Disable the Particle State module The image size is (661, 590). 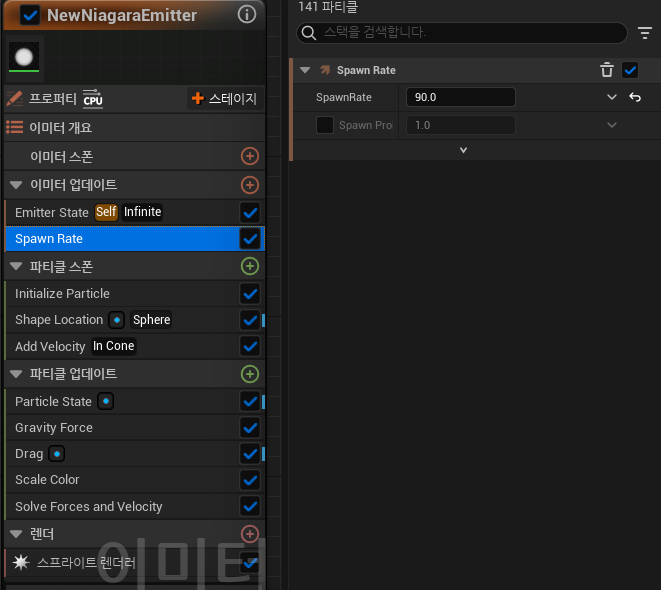(250, 401)
